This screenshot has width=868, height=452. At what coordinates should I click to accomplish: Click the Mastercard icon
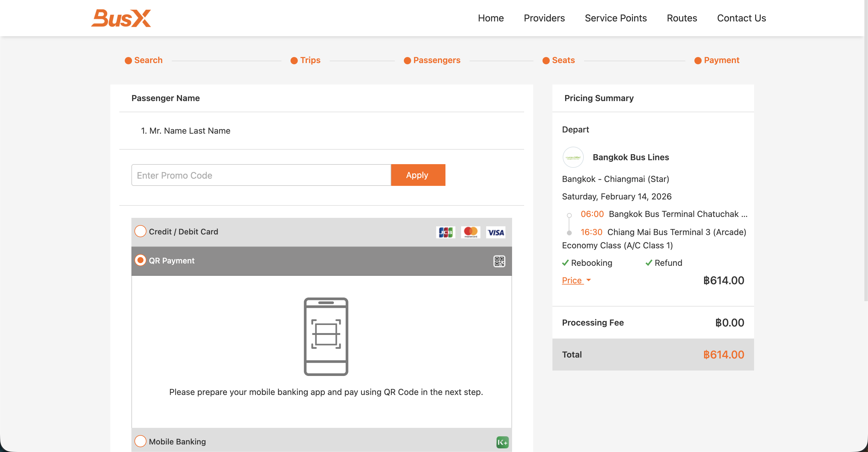[470, 232]
